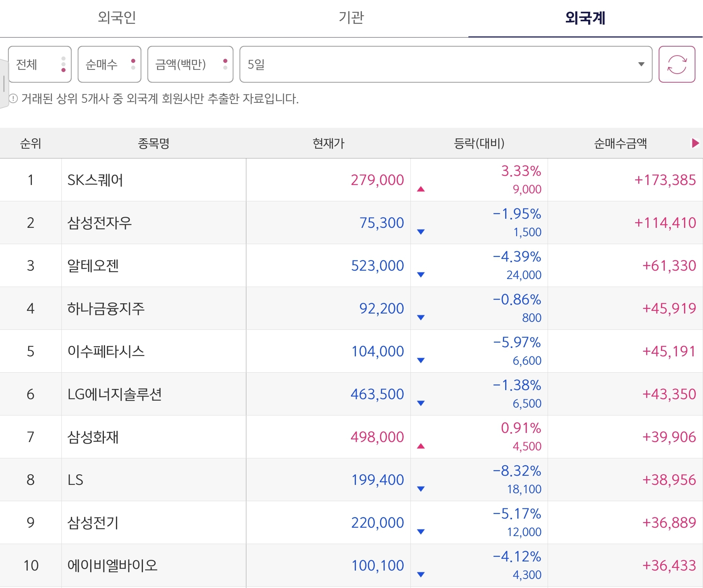Image resolution: width=703 pixels, height=588 pixels.
Task: Click the 220,000 current price
Action: click(377, 523)
